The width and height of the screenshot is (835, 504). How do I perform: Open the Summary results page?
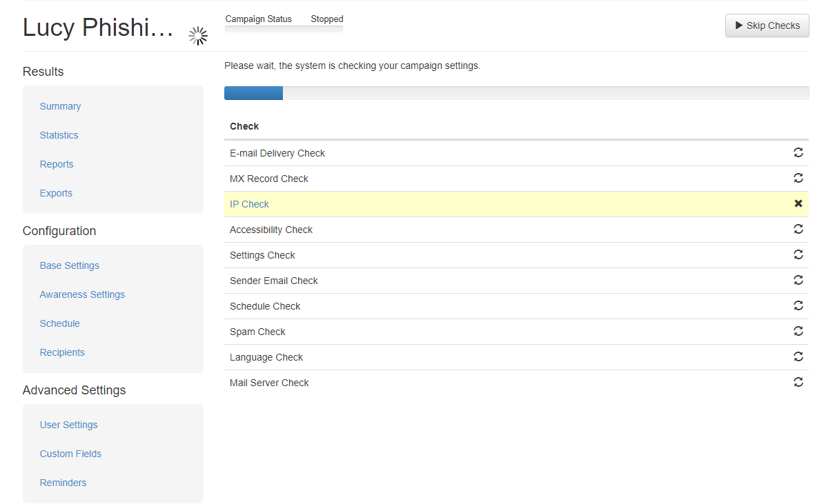pos(60,106)
